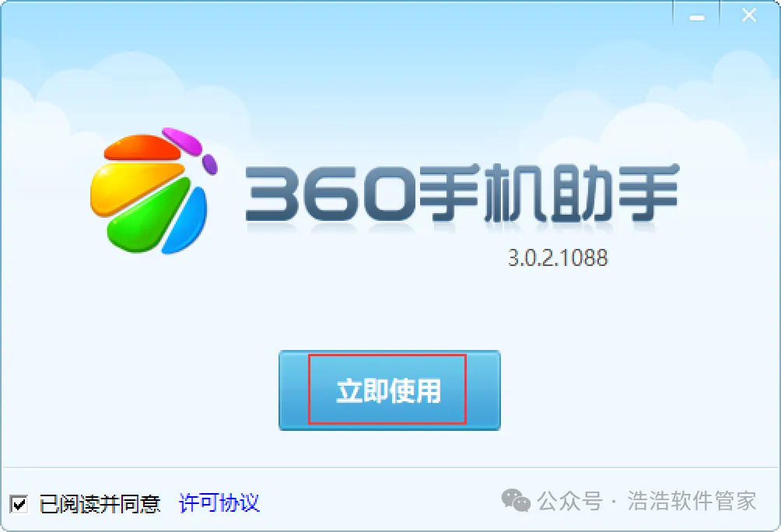Close the 360手机助手 installer window
This screenshot has width=781, height=532.
click(x=748, y=16)
